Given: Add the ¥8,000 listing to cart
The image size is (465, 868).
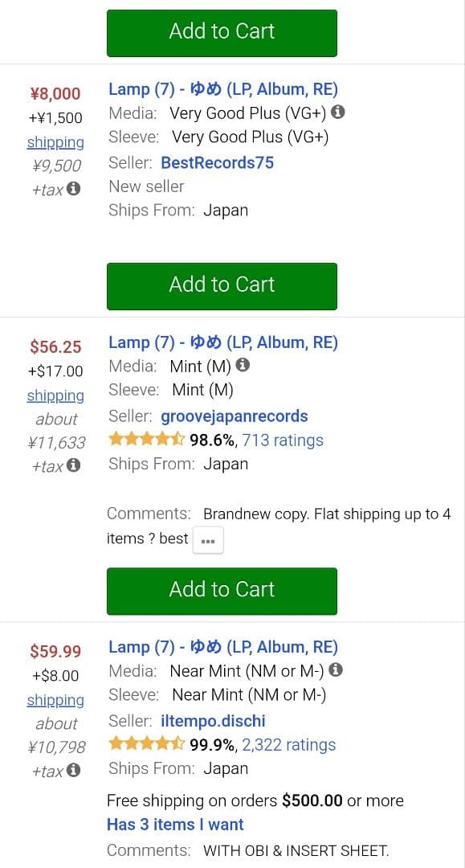Looking at the screenshot, I should pos(222,286).
